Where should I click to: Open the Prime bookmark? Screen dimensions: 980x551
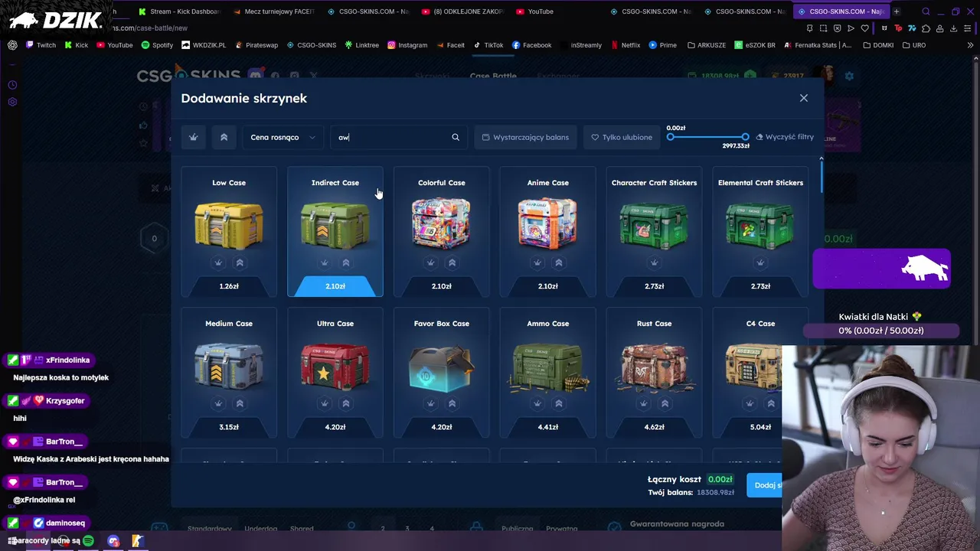click(x=663, y=45)
